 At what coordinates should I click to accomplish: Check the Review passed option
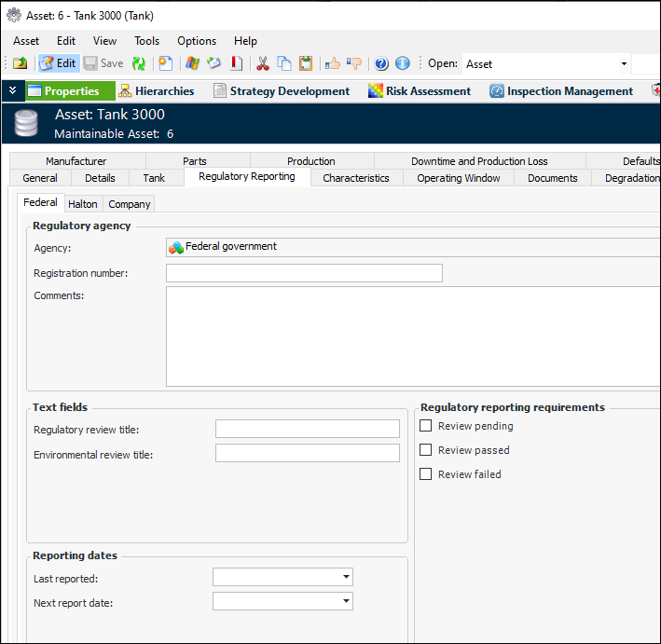pos(426,450)
